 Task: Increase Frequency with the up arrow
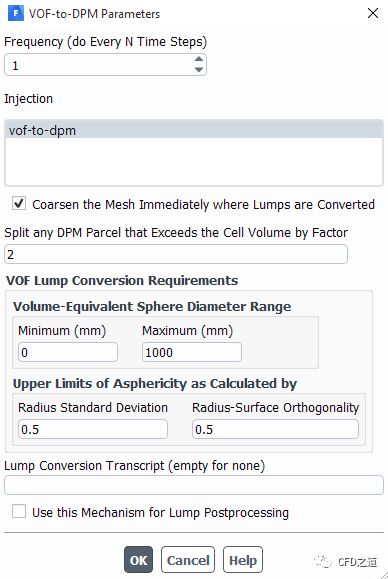point(199,59)
